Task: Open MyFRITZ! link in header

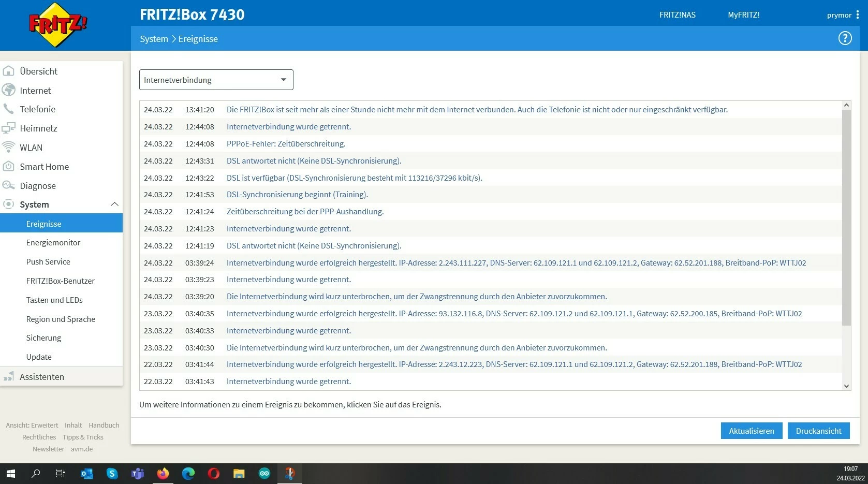Action: coord(744,15)
